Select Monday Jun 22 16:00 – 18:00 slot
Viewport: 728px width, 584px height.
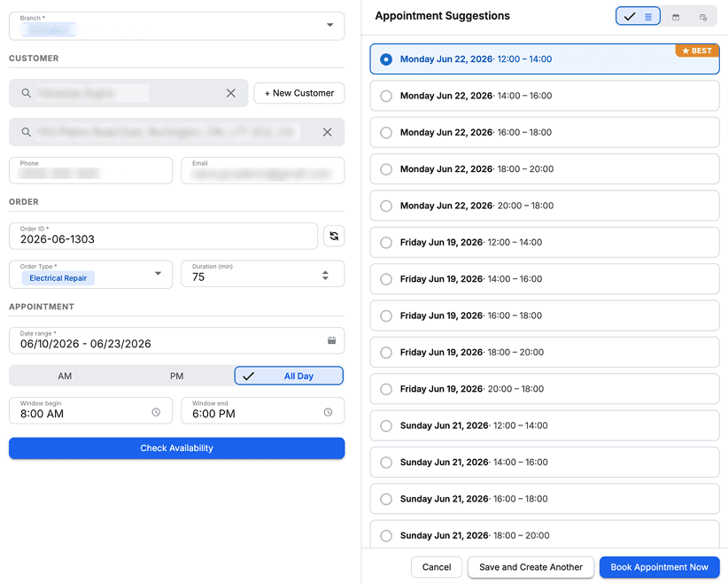(x=545, y=132)
